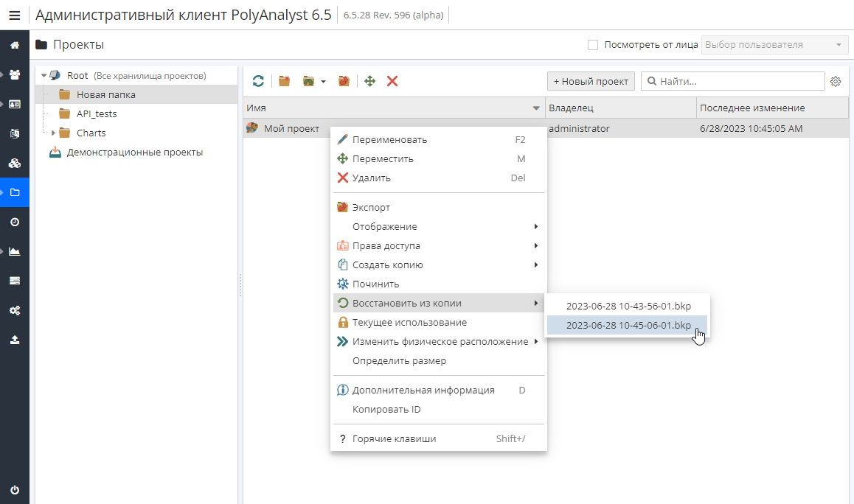Create new folder from toolbar
The height and width of the screenshot is (504, 854).
click(x=285, y=81)
